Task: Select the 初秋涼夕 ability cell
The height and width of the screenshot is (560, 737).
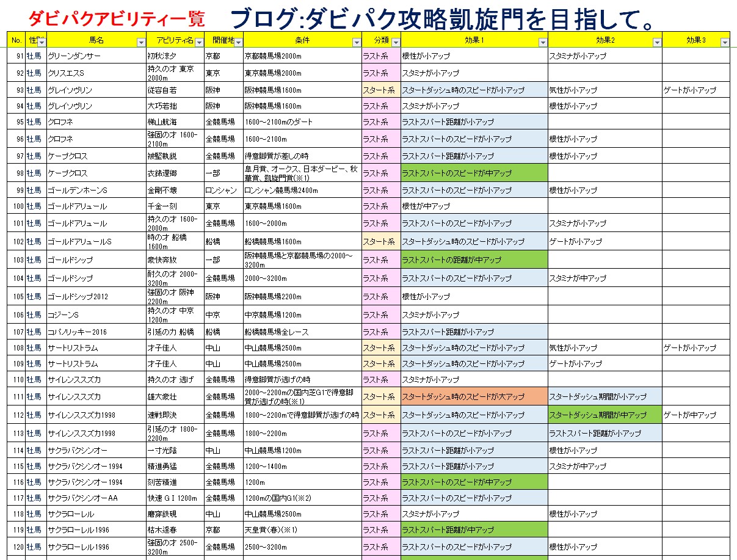Action: pyautogui.click(x=175, y=56)
